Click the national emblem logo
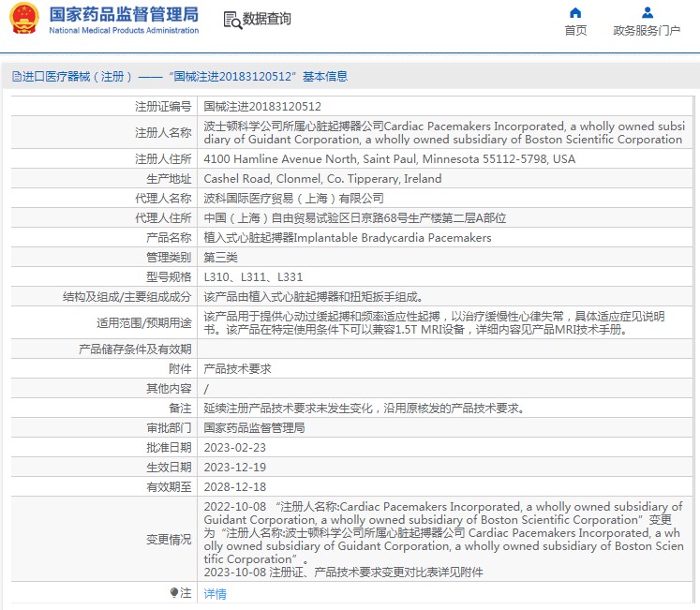 [x=24, y=19]
